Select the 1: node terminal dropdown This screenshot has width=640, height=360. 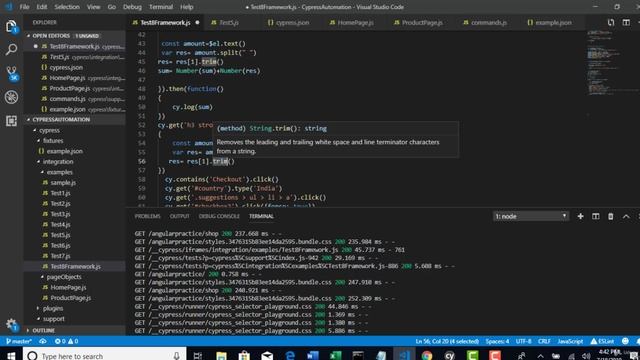530,216
